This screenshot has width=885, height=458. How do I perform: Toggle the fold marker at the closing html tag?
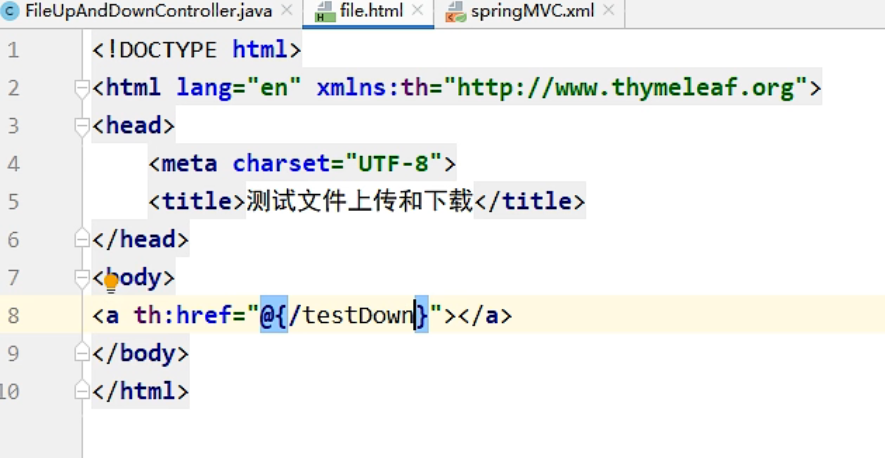[82, 391]
